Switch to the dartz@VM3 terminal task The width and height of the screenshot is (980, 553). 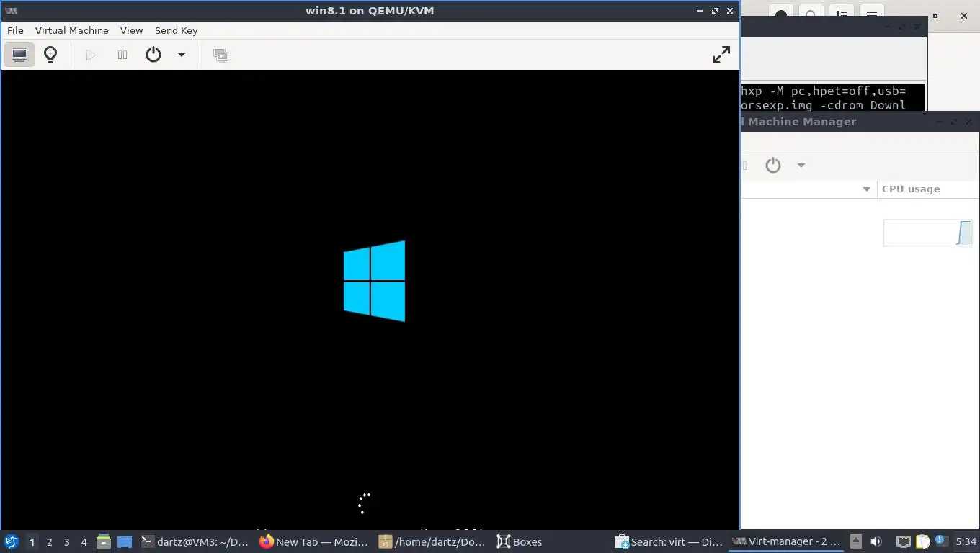coord(195,541)
